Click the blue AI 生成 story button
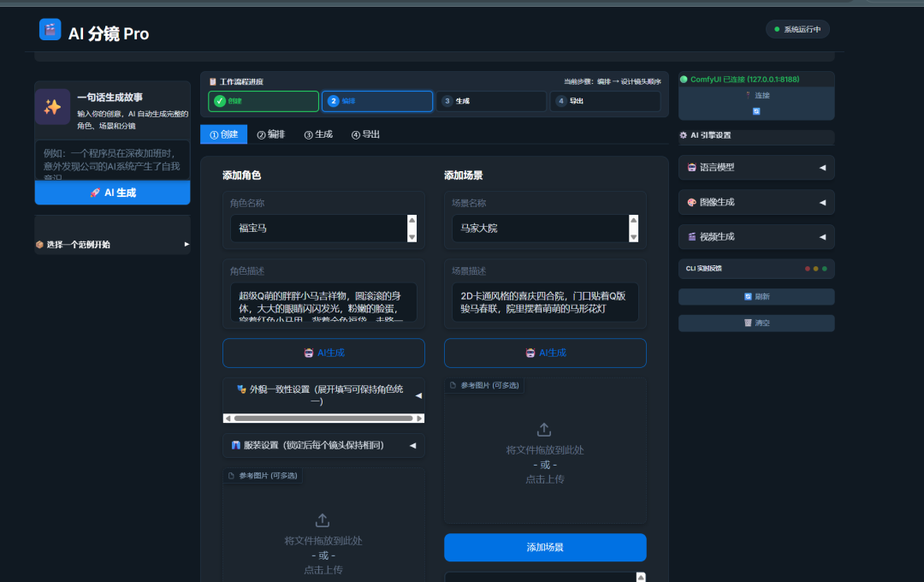Screen dimensions: 924x582 [x=112, y=193]
